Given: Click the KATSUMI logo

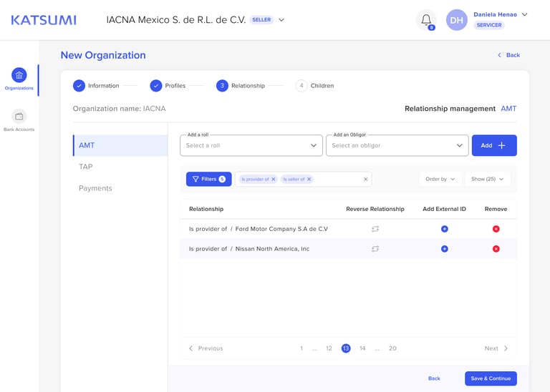Looking at the screenshot, I should [44, 20].
